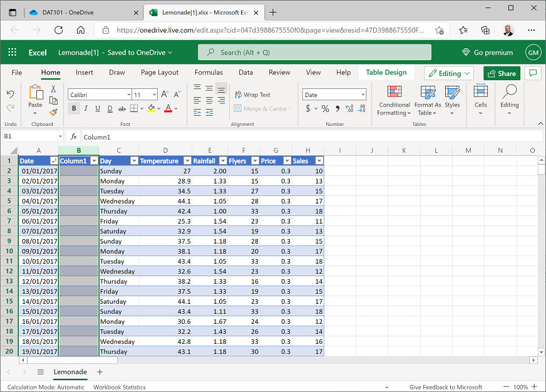Viewport: 546px width, 392px height.
Task: Select the Percent Style icon
Action: (x=324, y=108)
